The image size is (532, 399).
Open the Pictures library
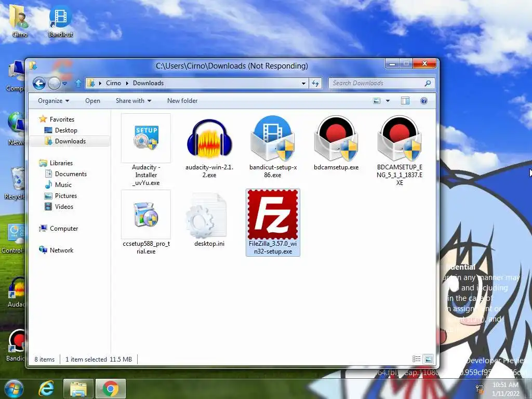[x=66, y=196]
